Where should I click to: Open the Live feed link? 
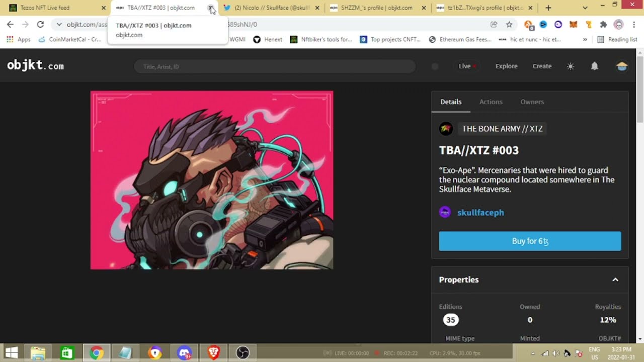click(467, 66)
